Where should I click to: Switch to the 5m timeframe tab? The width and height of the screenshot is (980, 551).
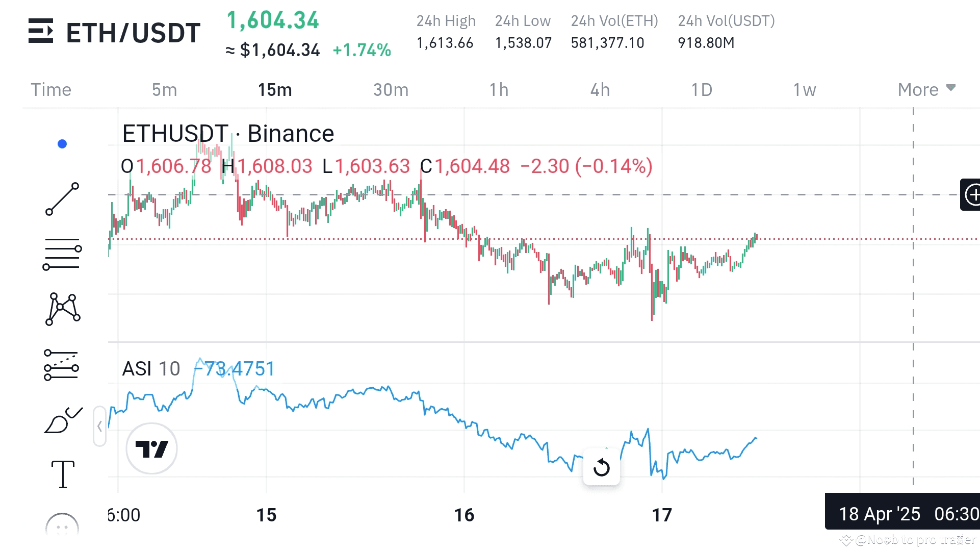164,90
